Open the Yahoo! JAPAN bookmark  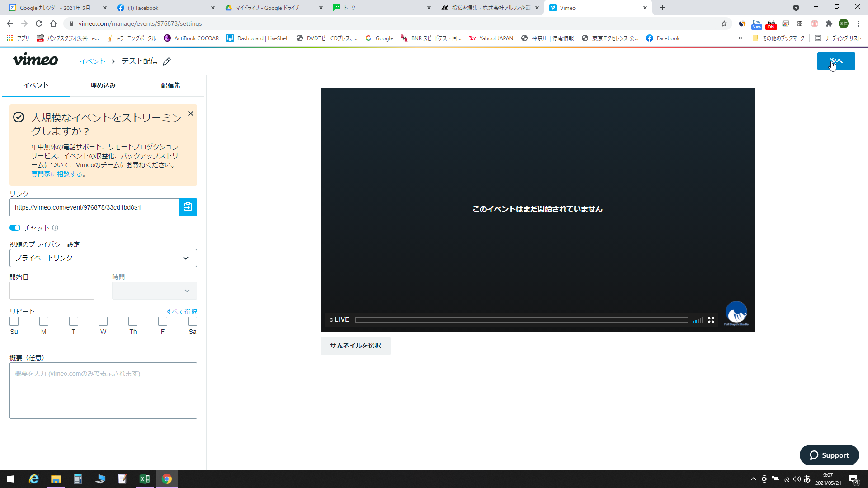tap(491, 38)
